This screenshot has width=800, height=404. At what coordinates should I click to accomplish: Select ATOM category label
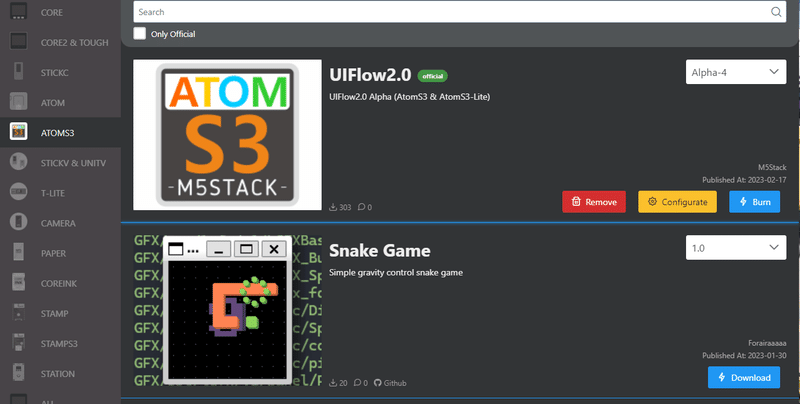53,103
